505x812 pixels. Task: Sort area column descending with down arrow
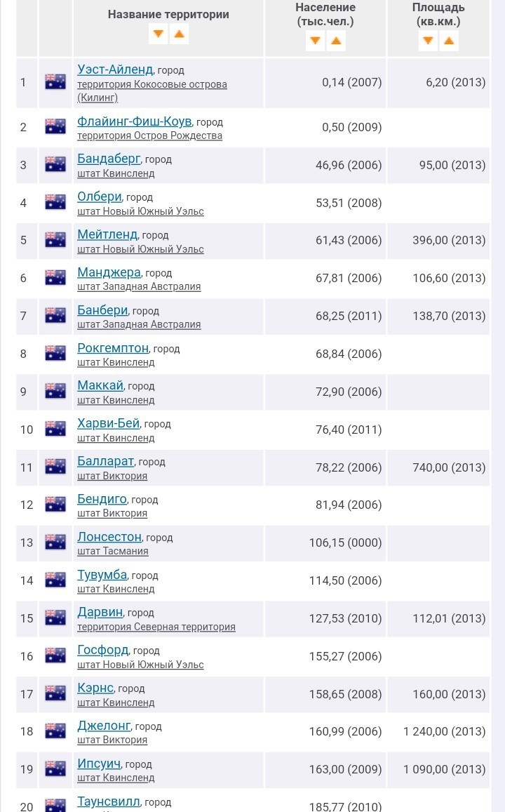[428, 41]
